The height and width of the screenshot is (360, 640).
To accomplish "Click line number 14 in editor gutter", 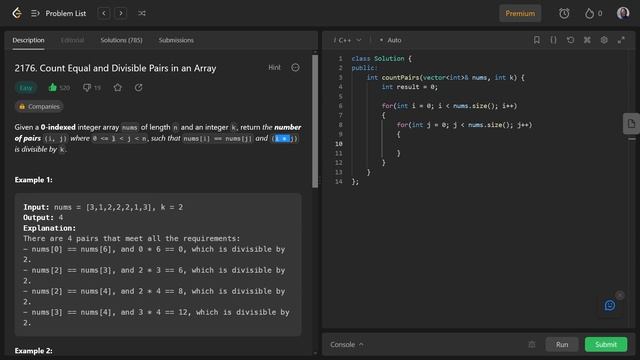I will pos(339,182).
